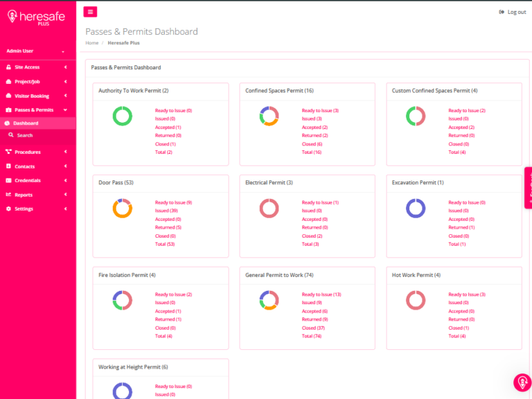The image size is (532, 399).
Task: Open Electrical Permit Closed (2) link
Action: click(312, 236)
